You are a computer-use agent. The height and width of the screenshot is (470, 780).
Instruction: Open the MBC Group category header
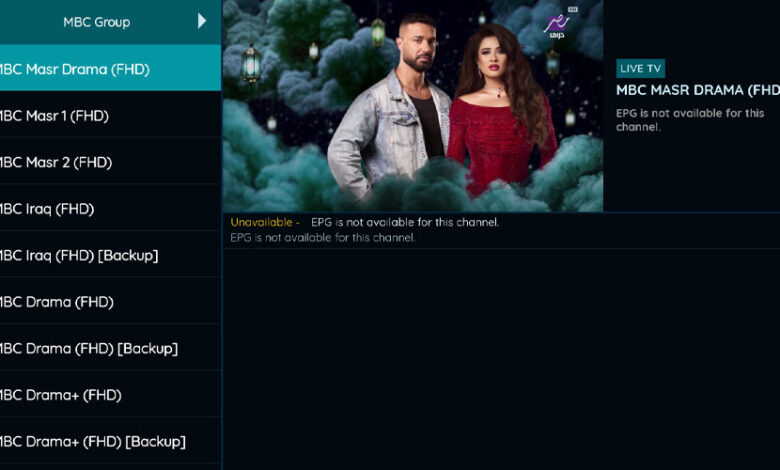click(110, 22)
